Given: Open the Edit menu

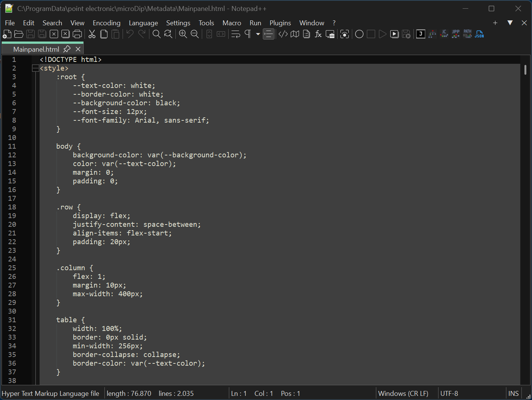Looking at the screenshot, I should click(x=29, y=23).
